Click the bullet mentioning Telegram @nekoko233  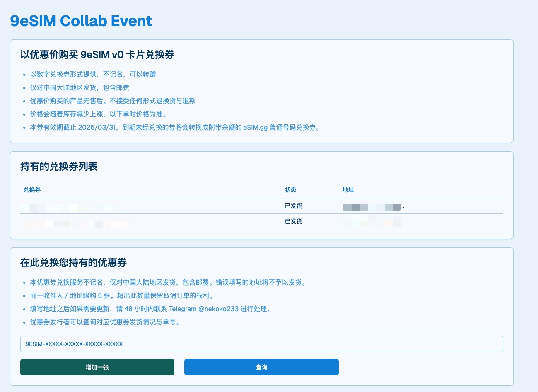152,309
